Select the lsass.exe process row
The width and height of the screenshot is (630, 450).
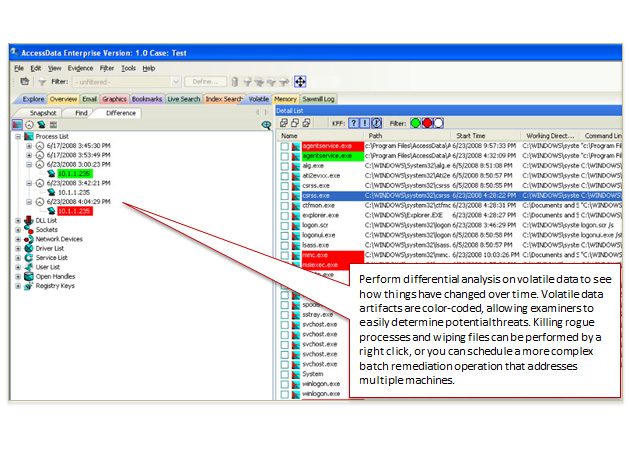(450, 245)
